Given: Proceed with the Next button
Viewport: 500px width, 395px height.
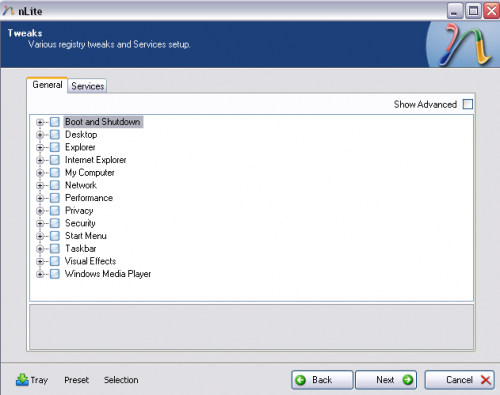Looking at the screenshot, I should click(386, 380).
